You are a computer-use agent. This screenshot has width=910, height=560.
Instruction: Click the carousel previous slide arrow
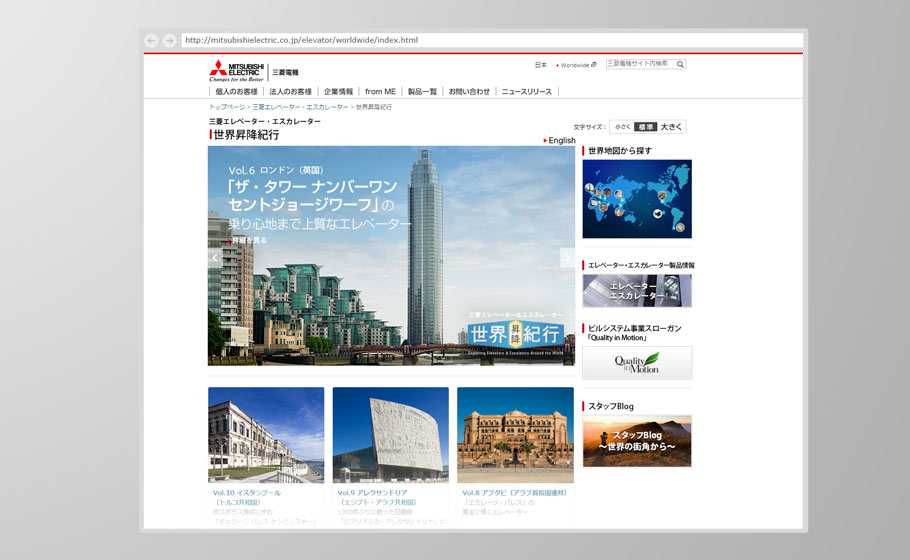tap(215, 258)
